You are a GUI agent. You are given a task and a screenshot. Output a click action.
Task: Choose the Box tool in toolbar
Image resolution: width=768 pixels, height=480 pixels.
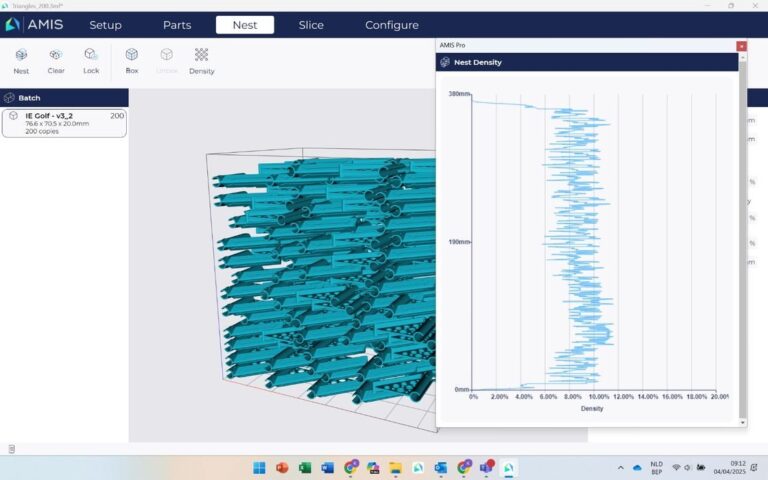coord(132,61)
